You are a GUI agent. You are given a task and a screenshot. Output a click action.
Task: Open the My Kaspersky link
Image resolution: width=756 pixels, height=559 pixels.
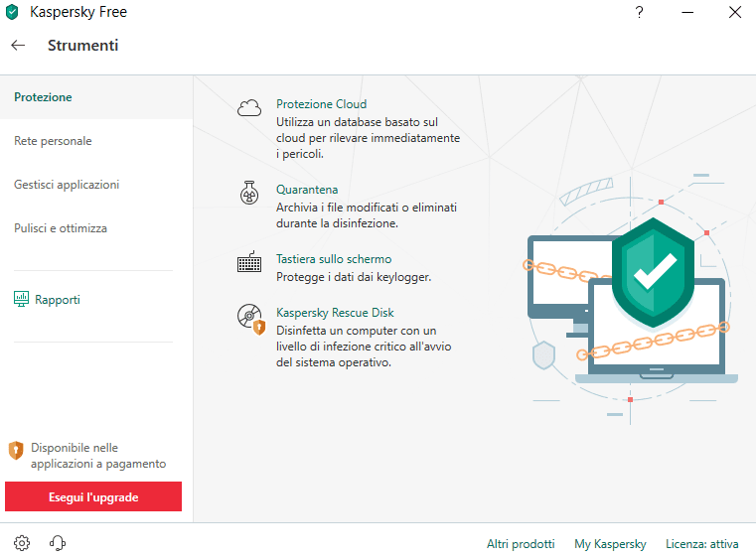[610, 544]
